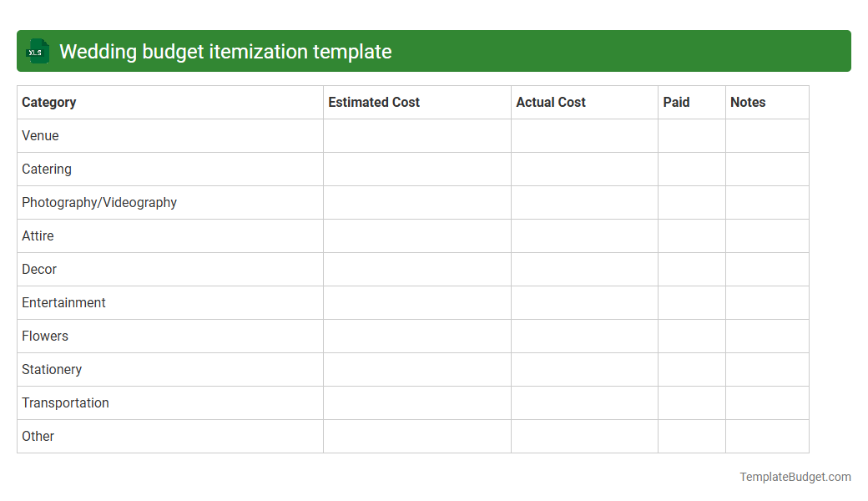Click the Estimated Cost column header

tap(374, 102)
